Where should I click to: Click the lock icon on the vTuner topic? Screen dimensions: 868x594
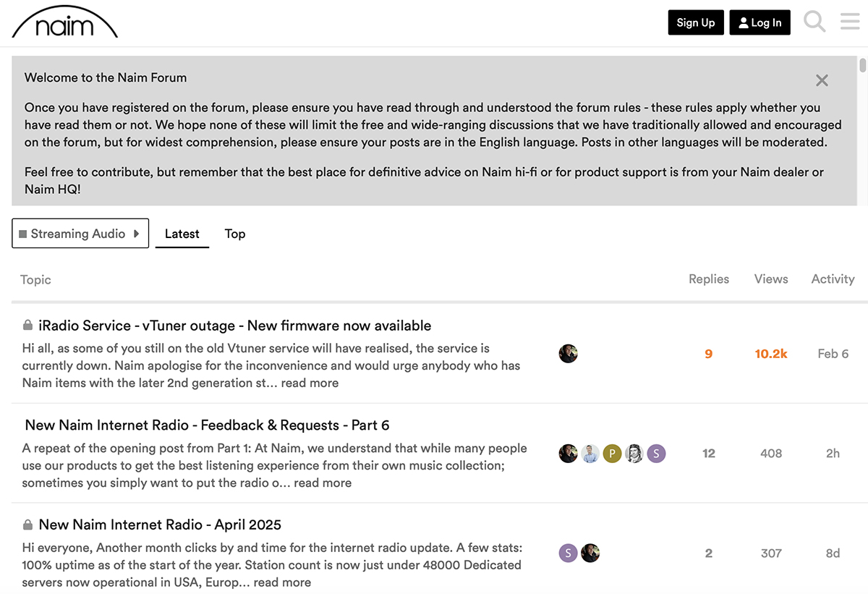(x=26, y=326)
